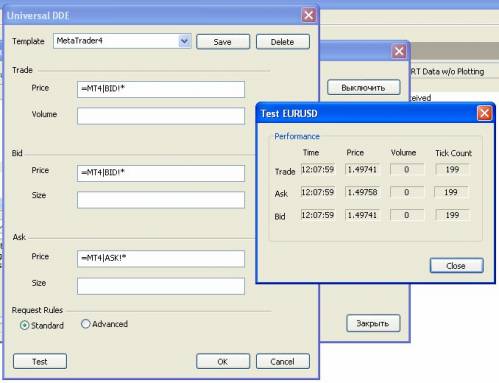Click the Bid price value in Test window

click(363, 215)
